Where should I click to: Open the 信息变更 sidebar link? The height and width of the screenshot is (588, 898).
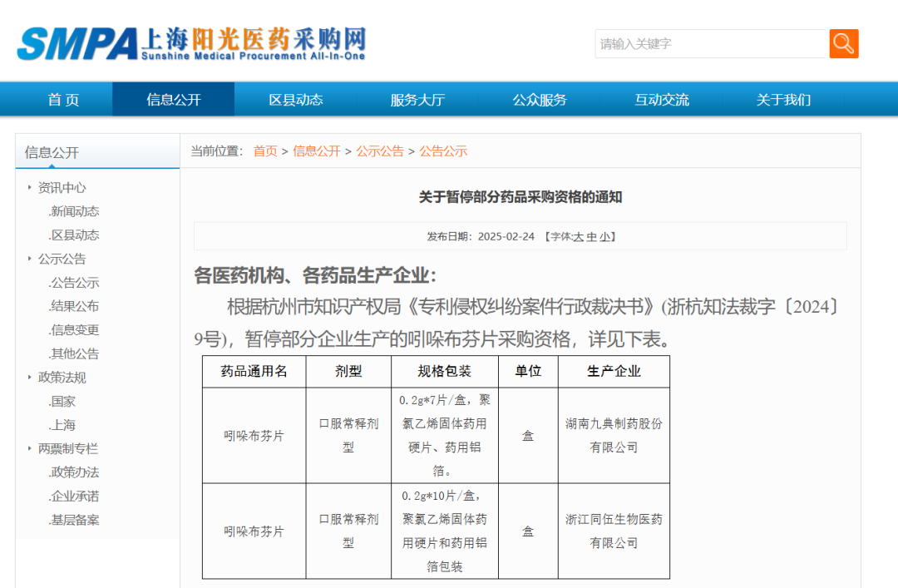(x=74, y=330)
